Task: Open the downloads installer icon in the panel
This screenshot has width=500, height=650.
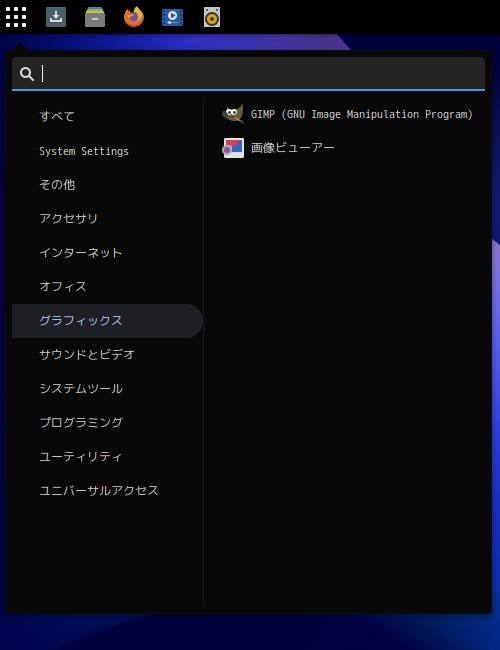Action: coord(56,17)
